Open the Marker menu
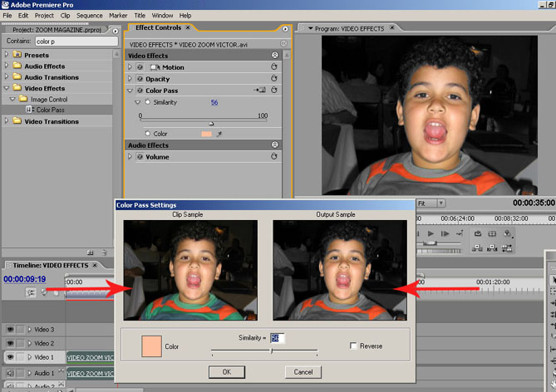 (x=118, y=15)
